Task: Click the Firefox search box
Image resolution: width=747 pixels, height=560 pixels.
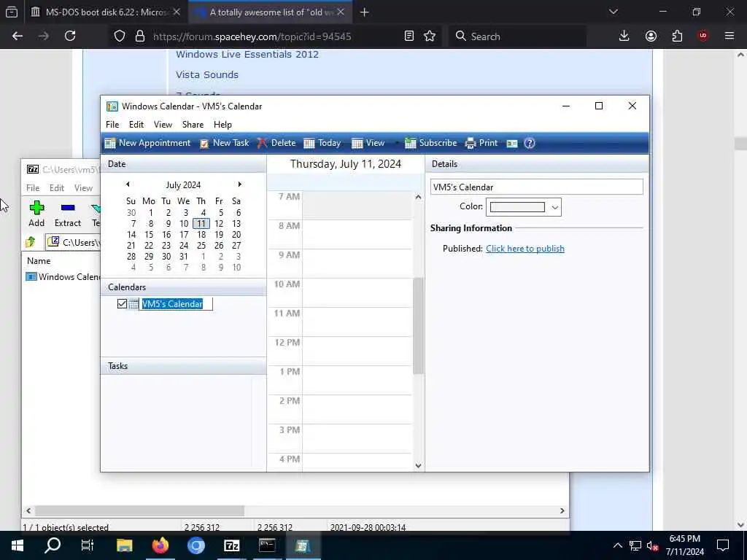Action: point(517,36)
